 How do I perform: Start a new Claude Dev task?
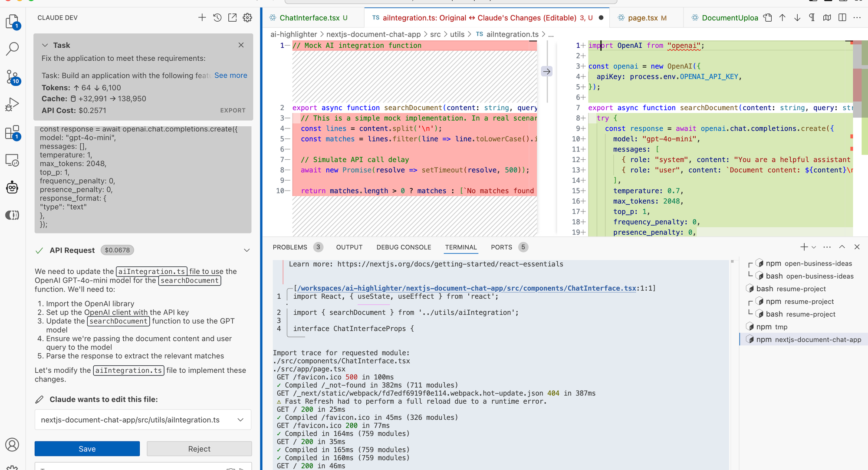point(202,17)
